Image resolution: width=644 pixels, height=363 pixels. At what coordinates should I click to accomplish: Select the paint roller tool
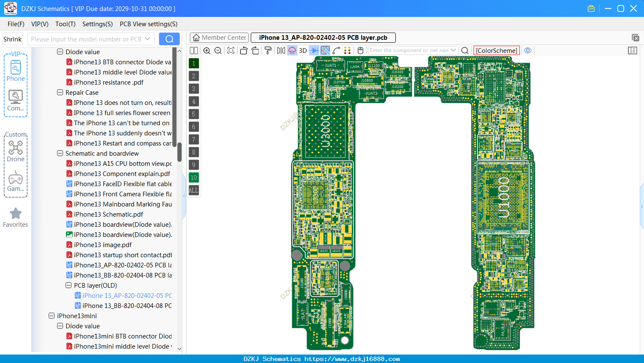(268, 50)
